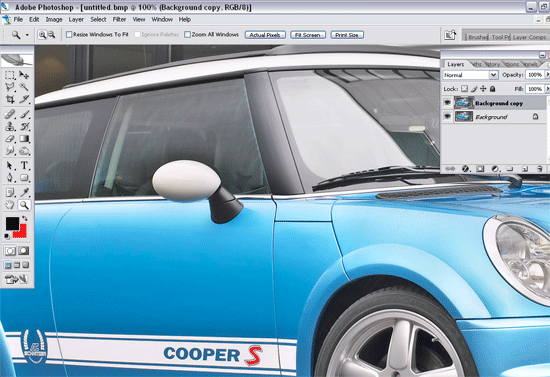Select the Dodge tool
Image resolution: width=550 pixels, height=377 pixels.
[24, 150]
